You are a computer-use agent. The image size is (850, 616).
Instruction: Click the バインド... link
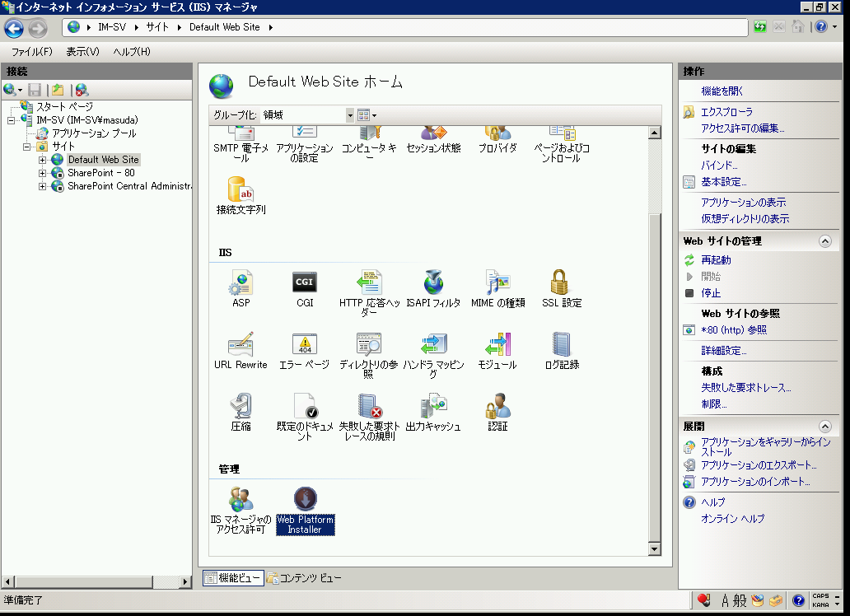pyautogui.click(x=719, y=166)
